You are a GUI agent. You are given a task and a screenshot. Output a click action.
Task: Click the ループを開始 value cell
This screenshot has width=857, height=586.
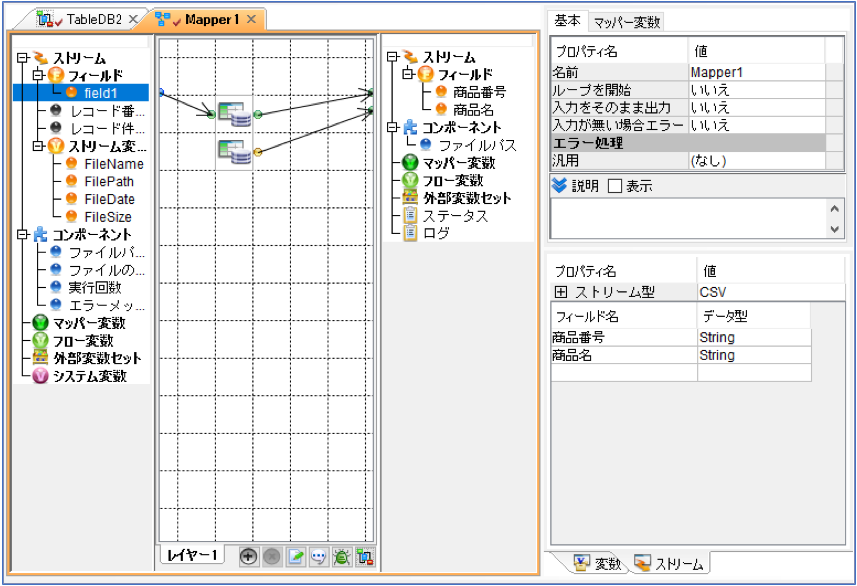pyautogui.click(x=757, y=90)
